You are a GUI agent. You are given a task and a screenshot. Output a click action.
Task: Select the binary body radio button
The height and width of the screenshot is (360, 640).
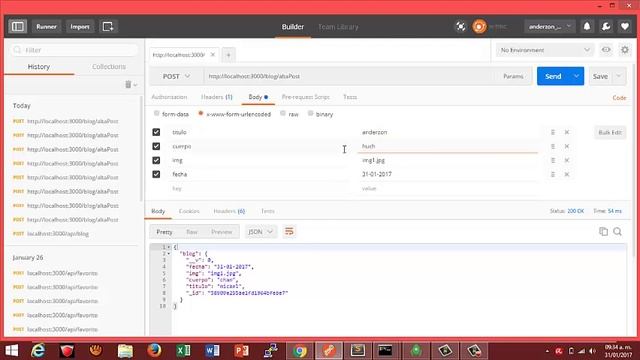pyautogui.click(x=311, y=113)
